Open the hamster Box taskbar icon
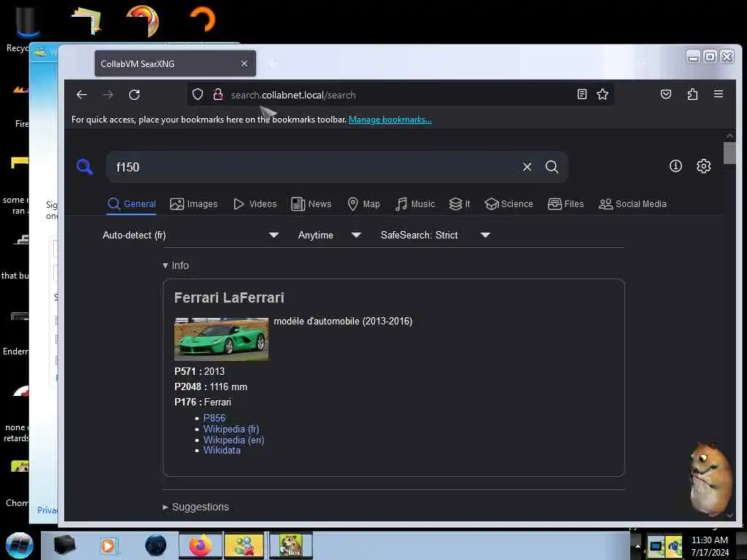The width and height of the screenshot is (747, 560). [291, 545]
